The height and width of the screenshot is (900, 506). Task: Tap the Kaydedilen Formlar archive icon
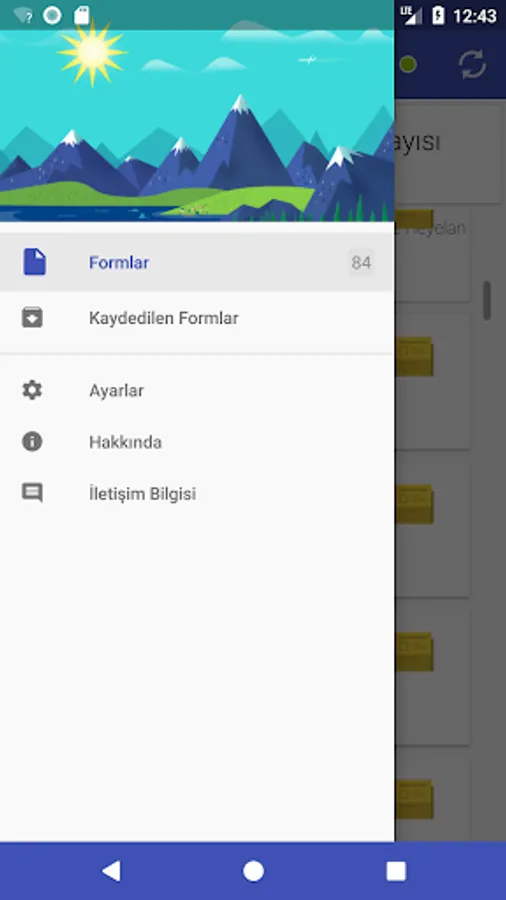[32, 317]
